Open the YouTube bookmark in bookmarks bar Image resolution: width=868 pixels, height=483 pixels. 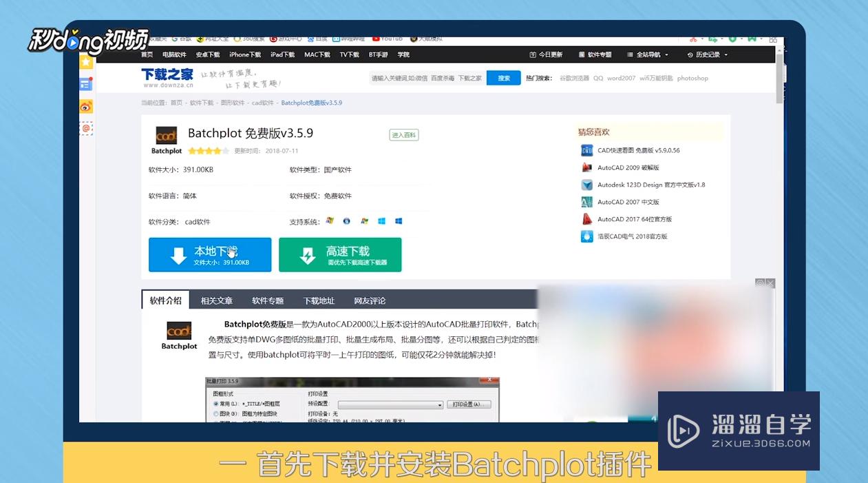(x=387, y=39)
